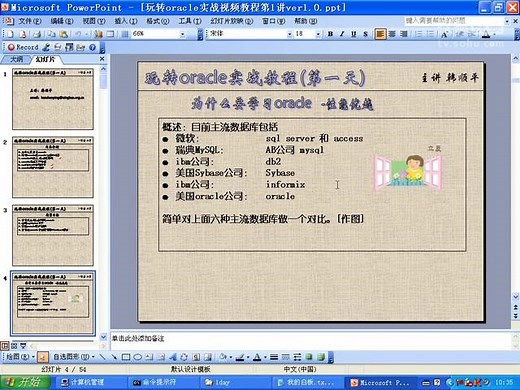Select slide 1 thumbnail

tap(53, 99)
